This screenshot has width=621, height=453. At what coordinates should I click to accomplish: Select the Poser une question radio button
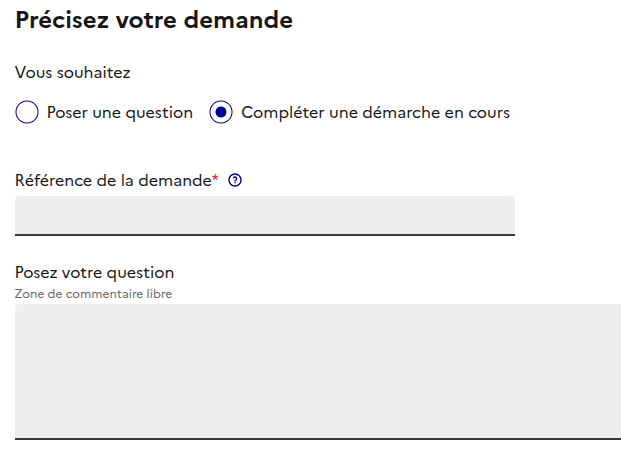[x=28, y=113]
